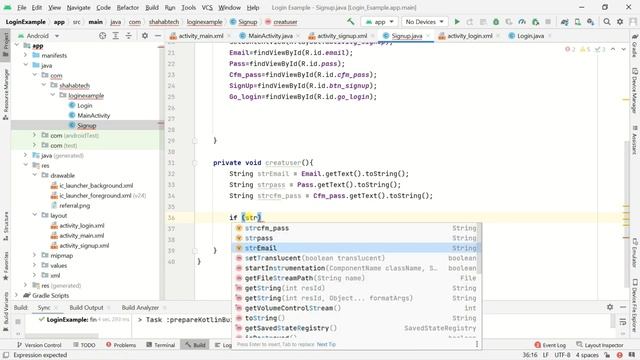Open the Android project view dropdown

[x=39, y=36]
